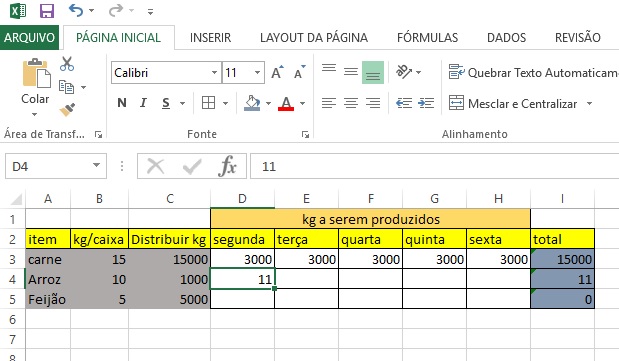Viewport: 619px width, 361px height.
Task: Select the Format Painter brush
Action: (x=67, y=109)
